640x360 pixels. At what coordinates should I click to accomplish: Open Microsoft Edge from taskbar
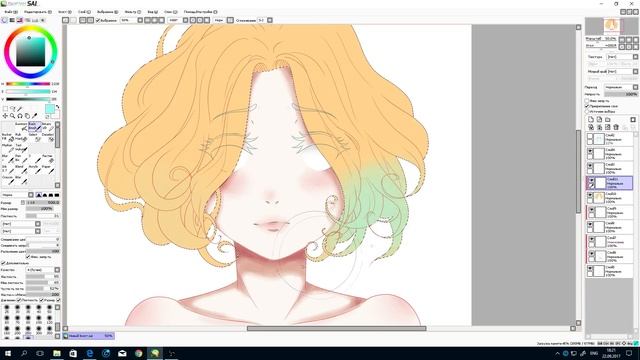click(x=89, y=353)
